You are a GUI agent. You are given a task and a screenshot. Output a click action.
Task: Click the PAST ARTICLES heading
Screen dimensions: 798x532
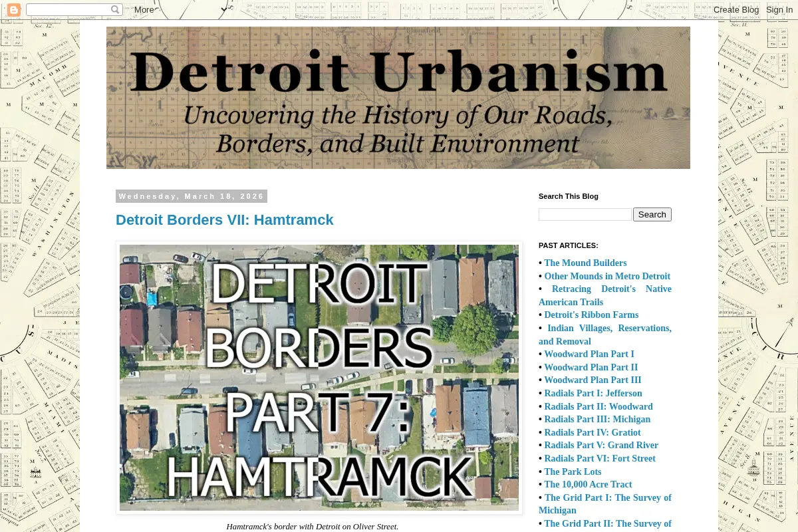(x=569, y=245)
